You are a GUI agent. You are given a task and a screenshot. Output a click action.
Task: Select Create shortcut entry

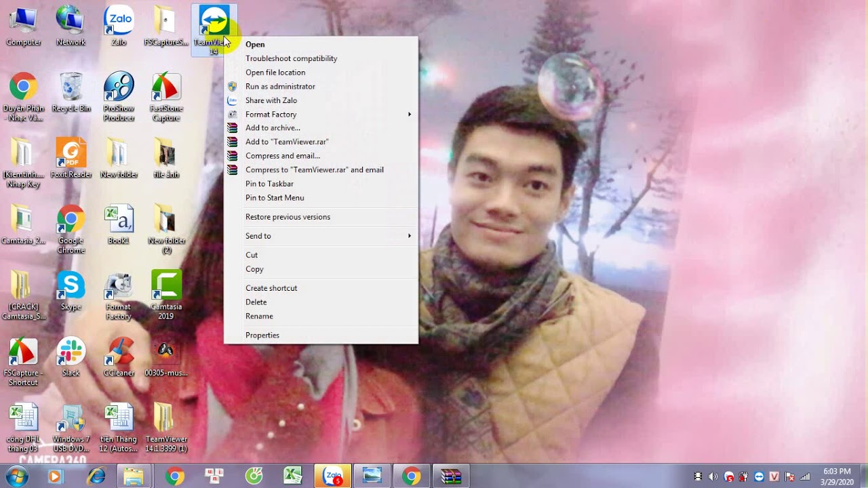coord(321,288)
